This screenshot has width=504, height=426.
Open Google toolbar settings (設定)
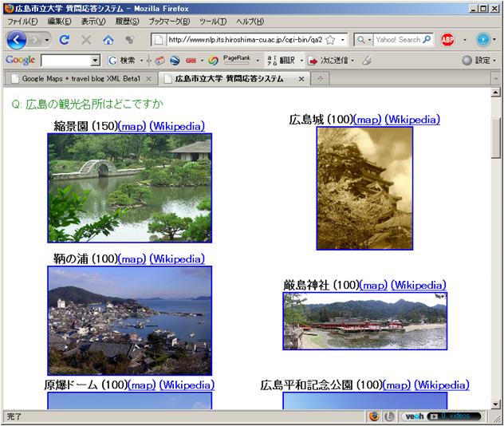(x=477, y=61)
